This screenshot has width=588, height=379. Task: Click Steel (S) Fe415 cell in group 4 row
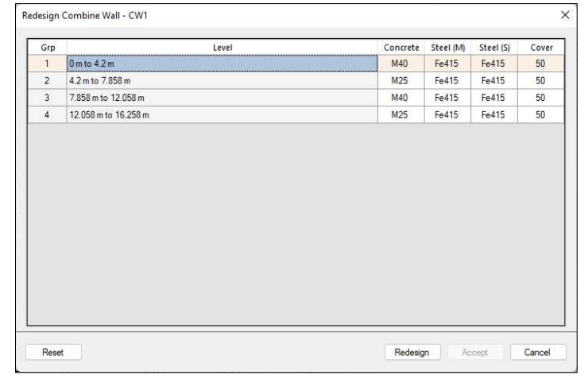click(494, 114)
